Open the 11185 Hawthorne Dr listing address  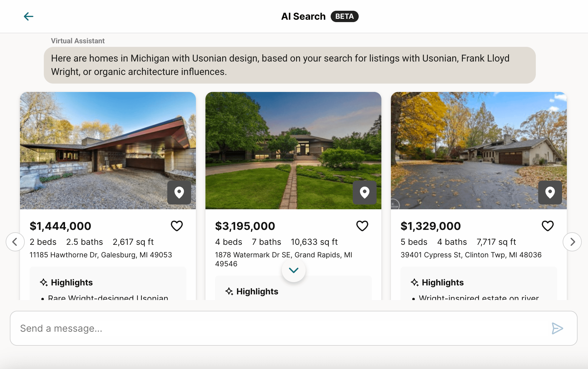(x=100, y=255)
